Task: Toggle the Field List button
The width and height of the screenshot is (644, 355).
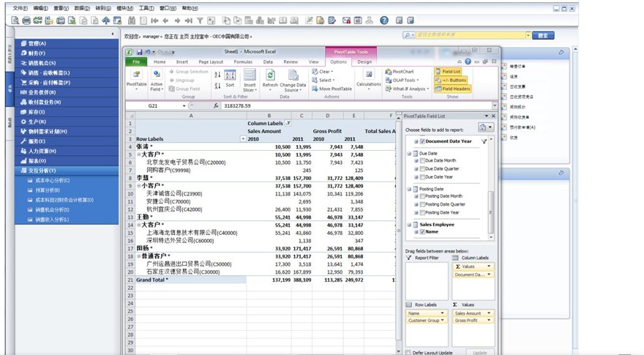Action: click(x=448, y=72)
